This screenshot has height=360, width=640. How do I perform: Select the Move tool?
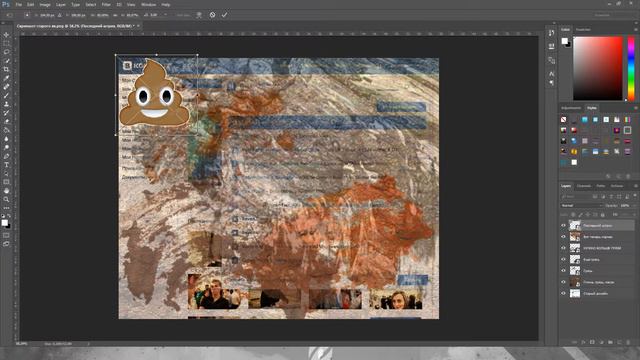point(6,35)
